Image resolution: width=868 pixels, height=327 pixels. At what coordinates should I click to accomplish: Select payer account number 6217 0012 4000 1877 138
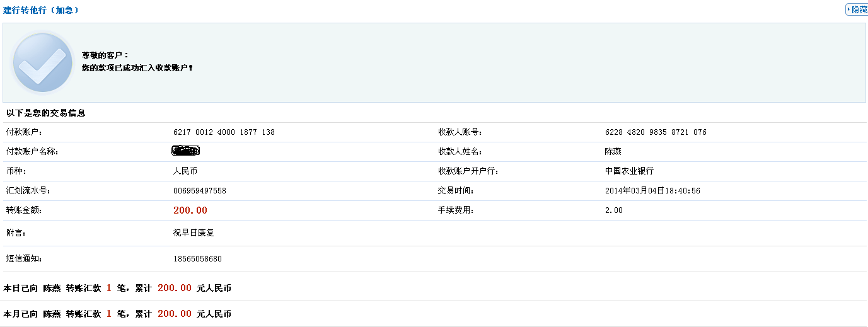pyautogui.click(x=224, y=132)
